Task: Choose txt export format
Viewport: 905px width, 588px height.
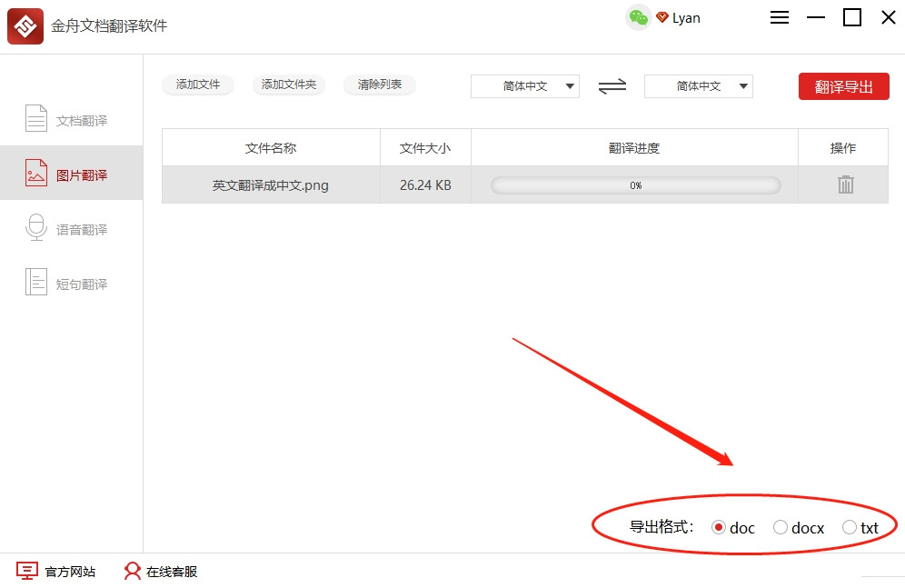Action: pyautogui.click(x=850, y=527)
